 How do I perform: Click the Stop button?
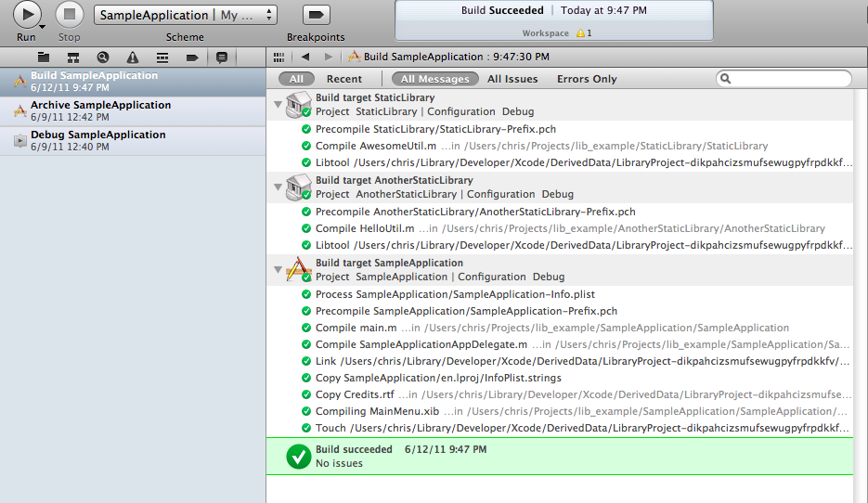point(70,15)
